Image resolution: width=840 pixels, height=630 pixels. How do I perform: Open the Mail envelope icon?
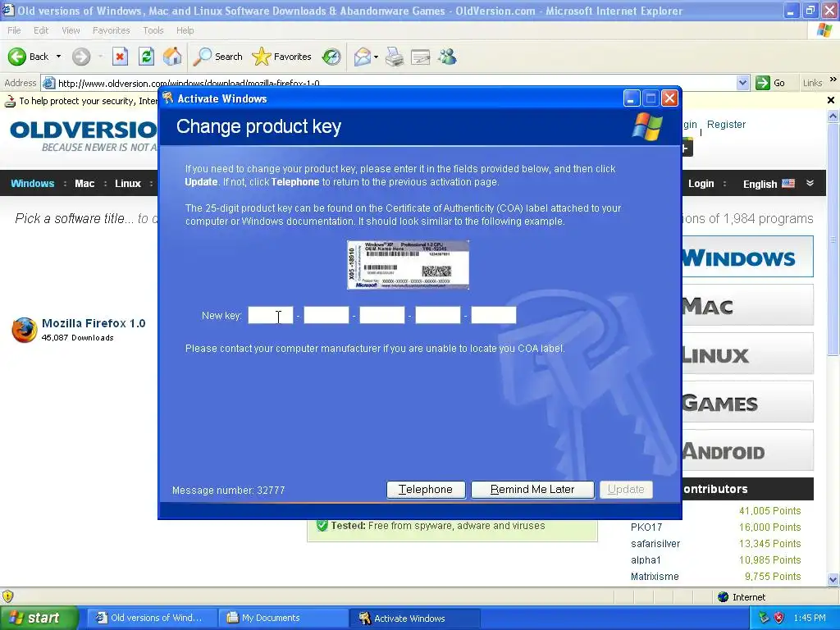coord(363,57)
